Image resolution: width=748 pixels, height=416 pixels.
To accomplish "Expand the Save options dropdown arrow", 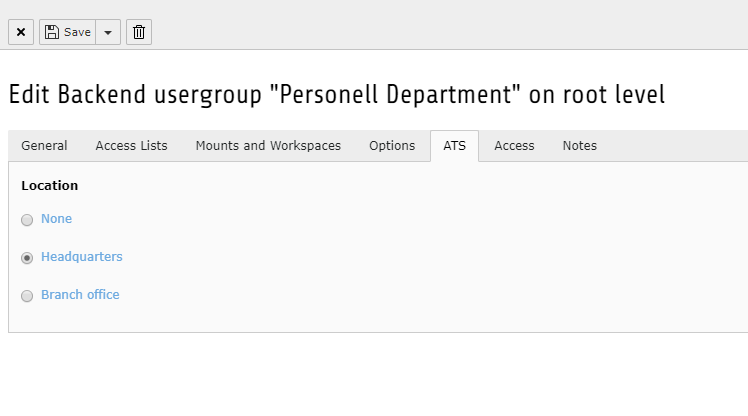I will 108,32.
